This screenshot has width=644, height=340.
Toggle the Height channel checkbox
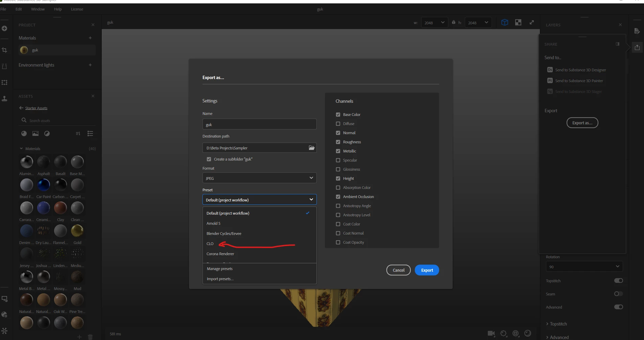[338, 178]
